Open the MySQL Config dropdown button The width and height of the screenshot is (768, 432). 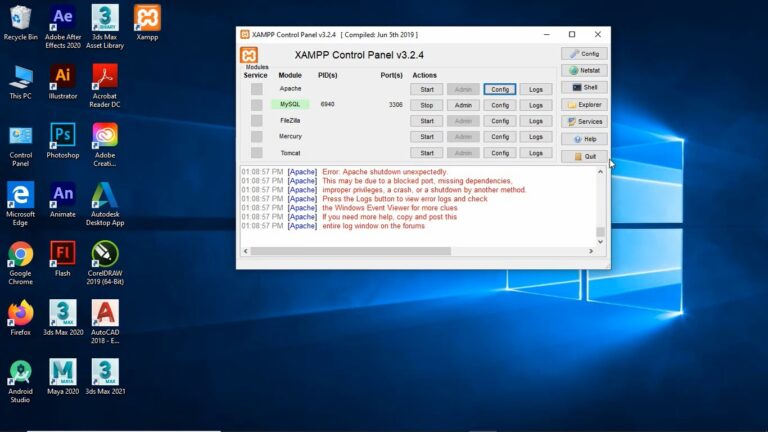[500, 105]
